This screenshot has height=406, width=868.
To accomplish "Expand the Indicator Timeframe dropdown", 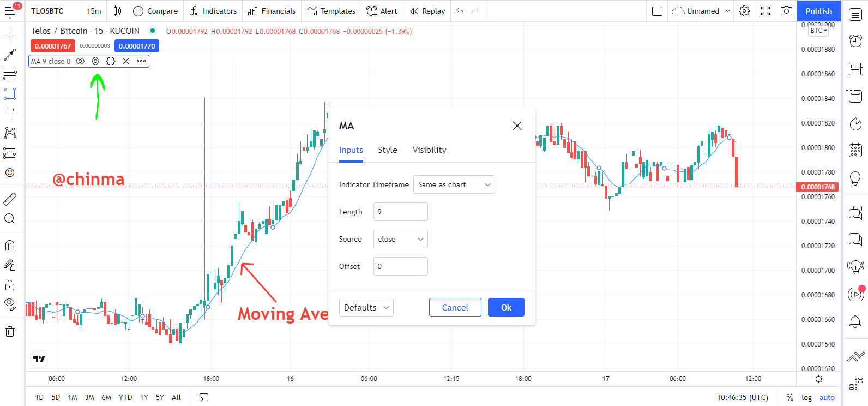I will point(454,184).
